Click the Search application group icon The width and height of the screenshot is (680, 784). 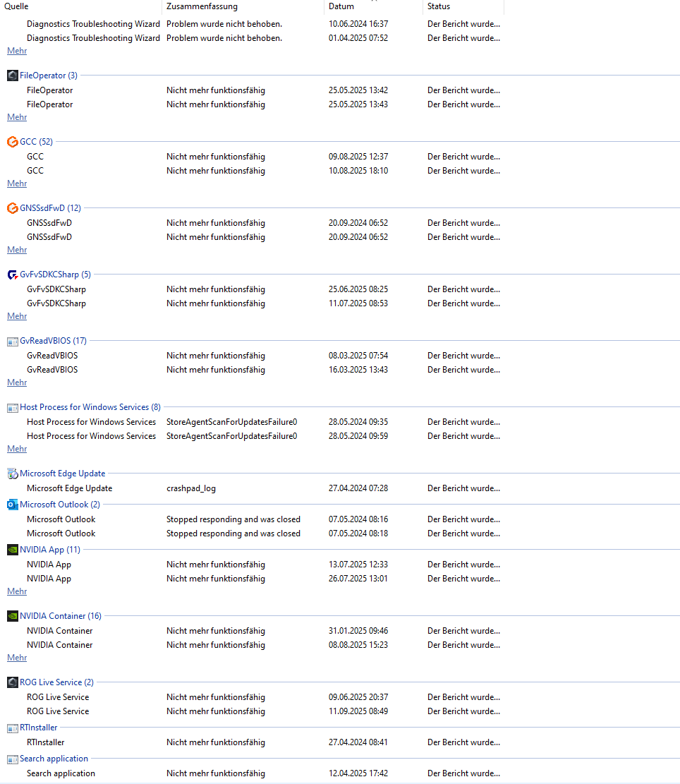tap(13, 759)
